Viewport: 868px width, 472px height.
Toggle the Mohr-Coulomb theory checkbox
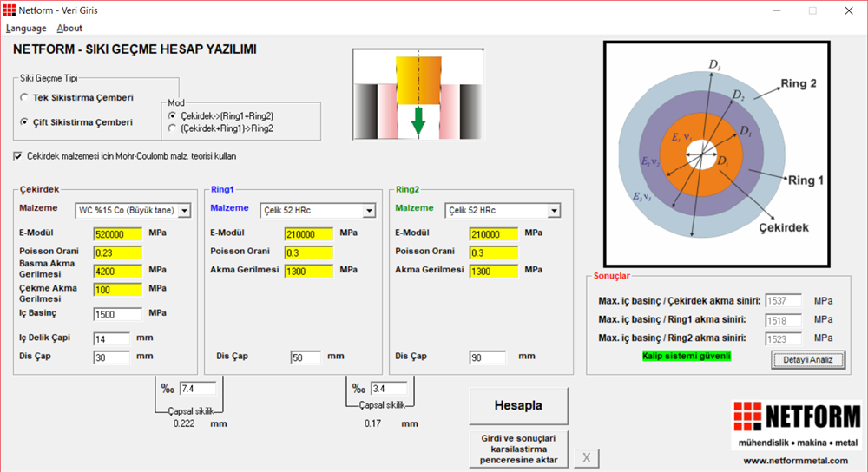tap(19, 156)
